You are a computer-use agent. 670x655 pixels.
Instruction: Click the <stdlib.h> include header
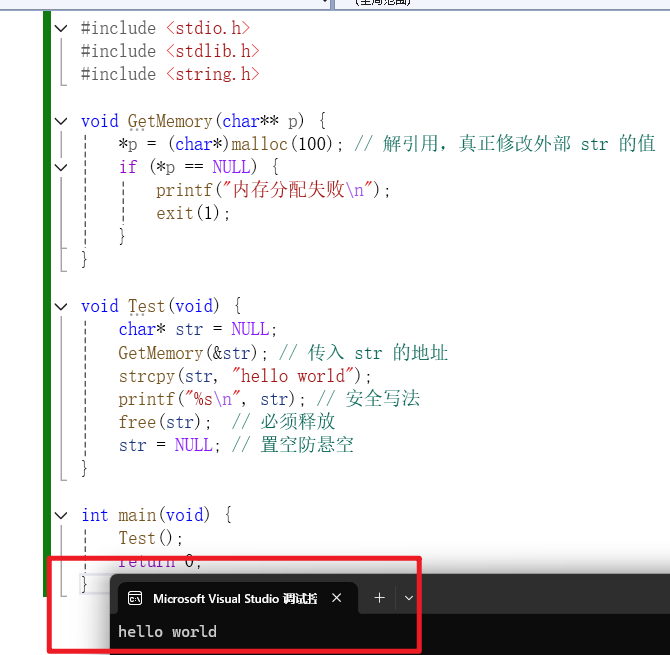213,51
